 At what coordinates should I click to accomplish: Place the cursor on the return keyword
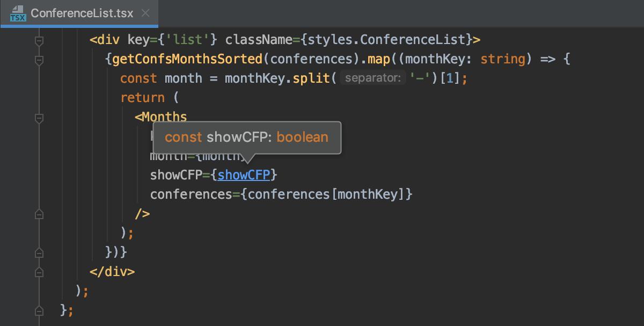point(142,98)
